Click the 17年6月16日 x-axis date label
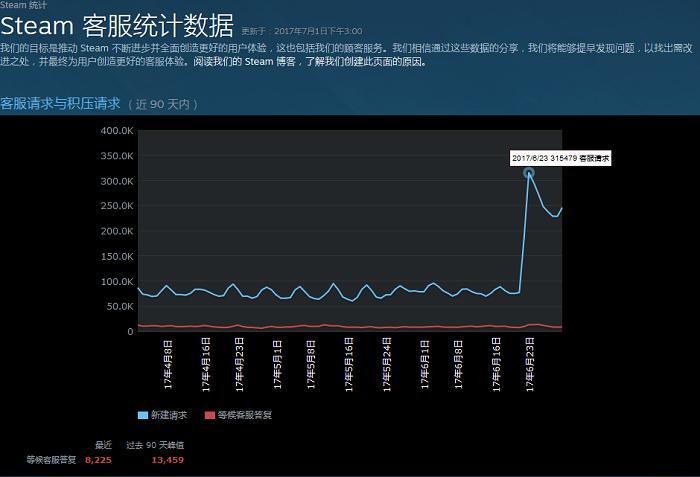The width and height of the screenshot is (700, 477). point(496,365)
